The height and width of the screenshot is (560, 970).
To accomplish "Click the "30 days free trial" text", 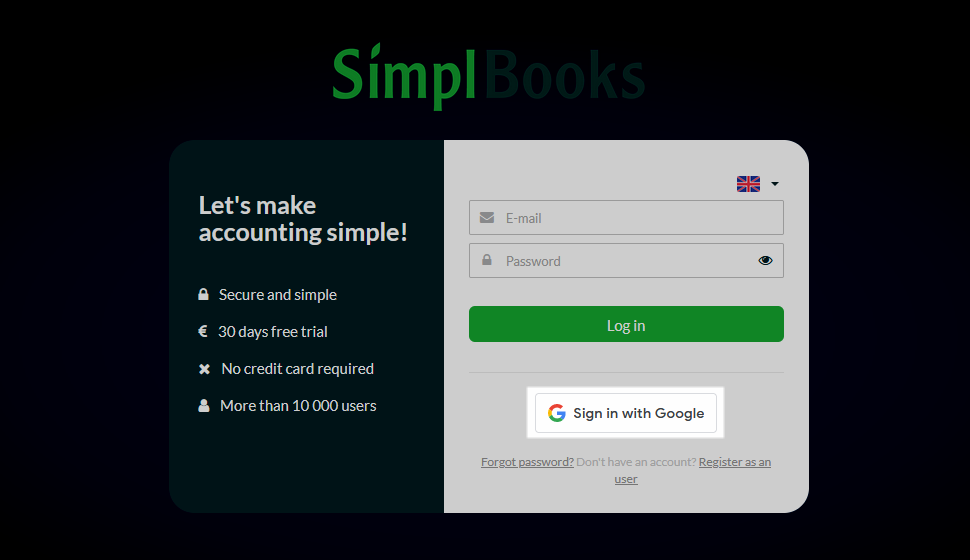I will pos(273,332).
